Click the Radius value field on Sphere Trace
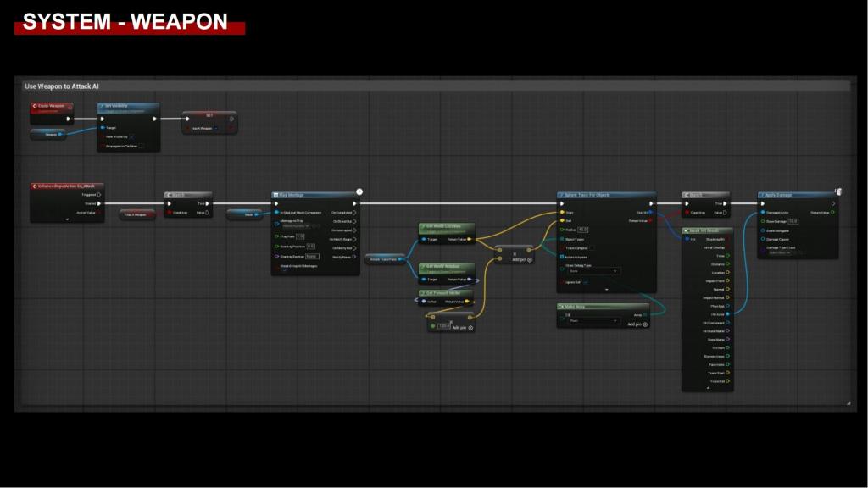Screen dimensions: 868x488 (x=583, y=230)
